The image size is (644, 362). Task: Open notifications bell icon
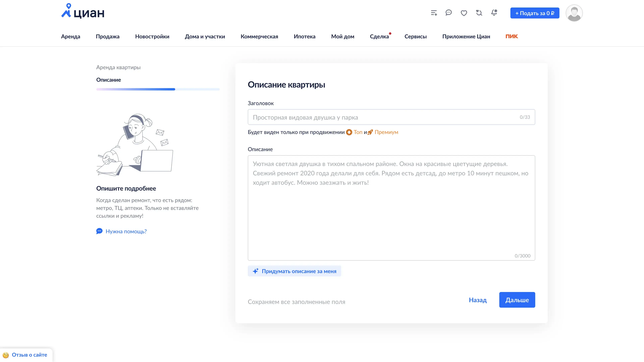(494, 13)
